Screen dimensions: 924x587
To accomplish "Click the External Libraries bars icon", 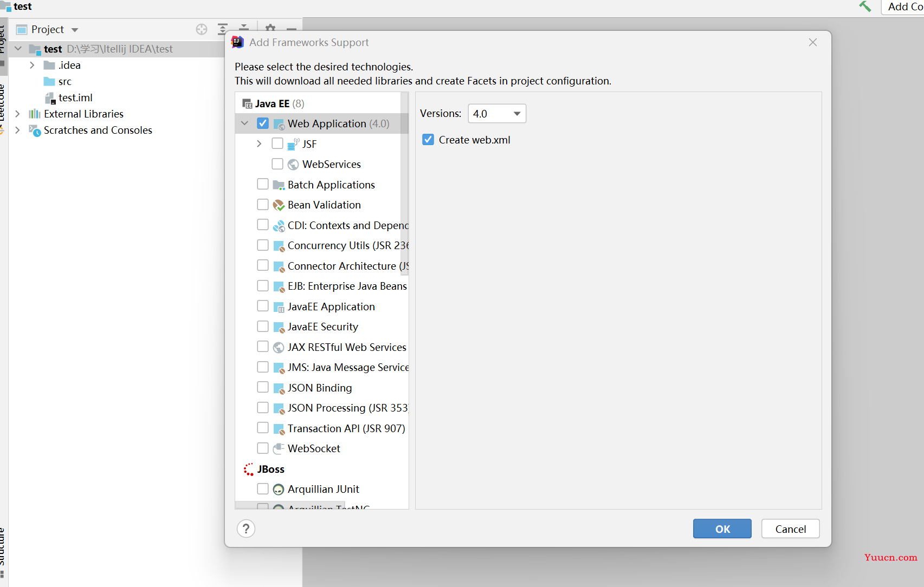I will pos(35,114).
